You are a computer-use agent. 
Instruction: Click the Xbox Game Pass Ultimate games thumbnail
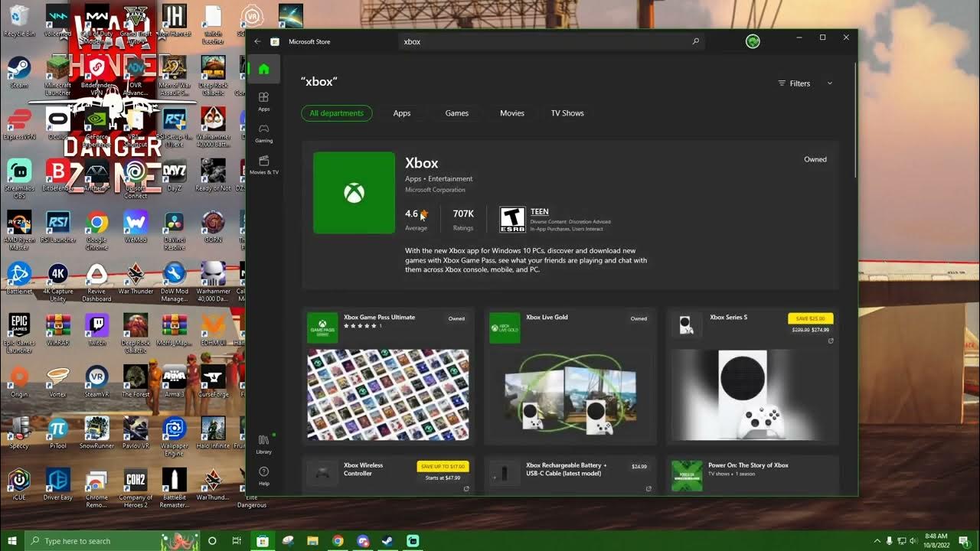tap(388, 395)
